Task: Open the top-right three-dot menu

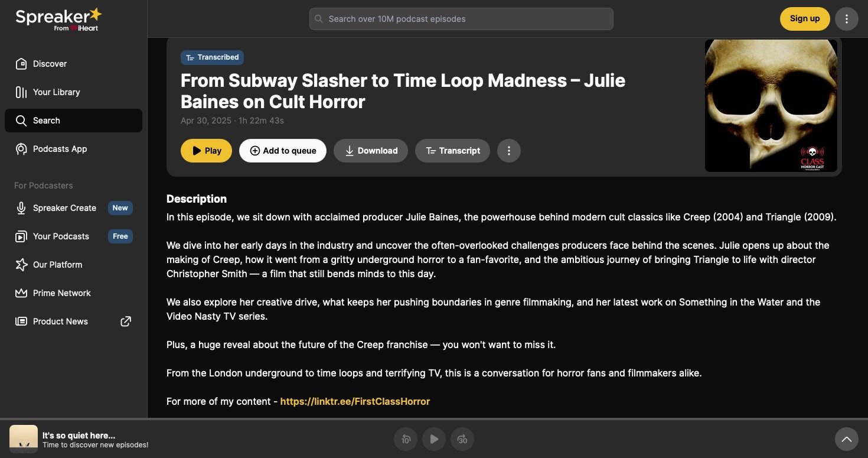Action: click(x=847, y=19)
